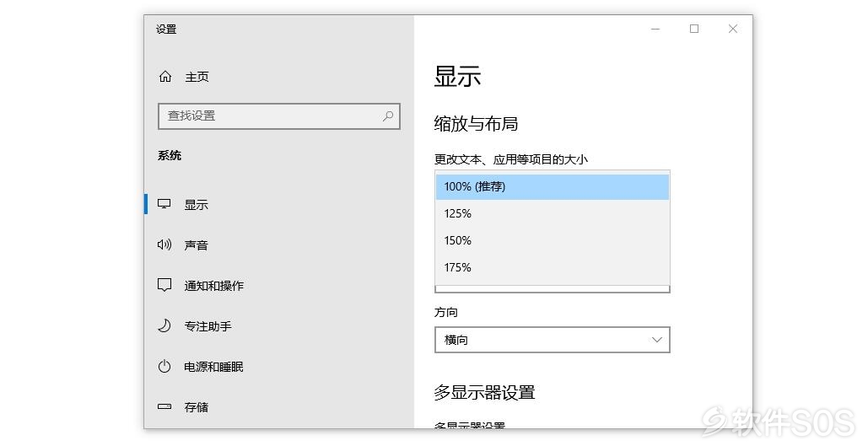The image size is (868, 446).
Task: Click the monitor icon for 显示
Action: click(x=164, y=204)
